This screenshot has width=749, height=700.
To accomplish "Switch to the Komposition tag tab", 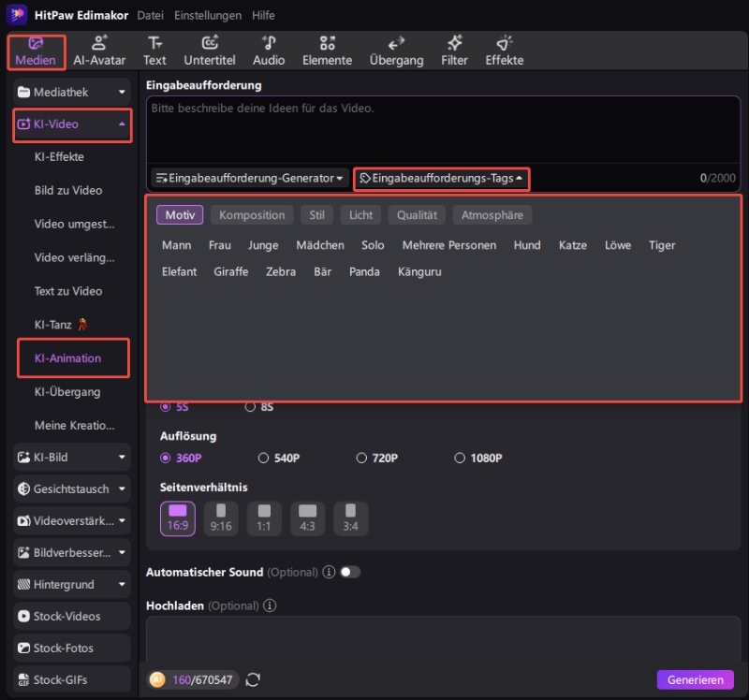I will coord(252,215).
